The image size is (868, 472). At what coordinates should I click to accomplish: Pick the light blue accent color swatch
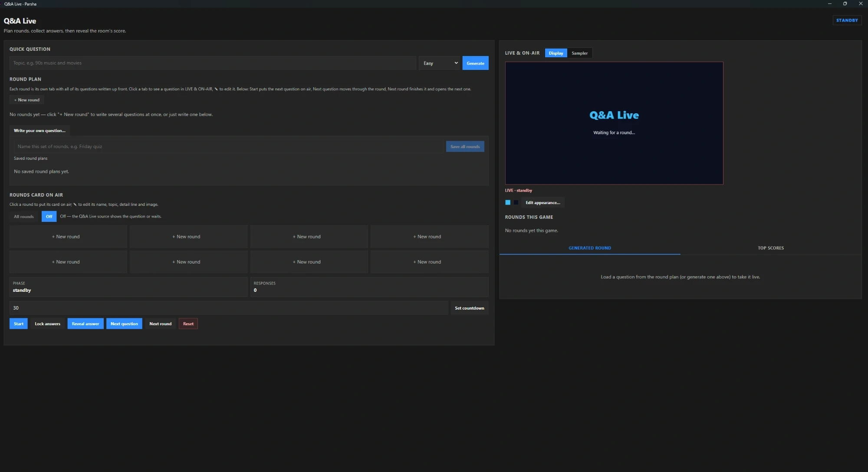coord(508,202)
